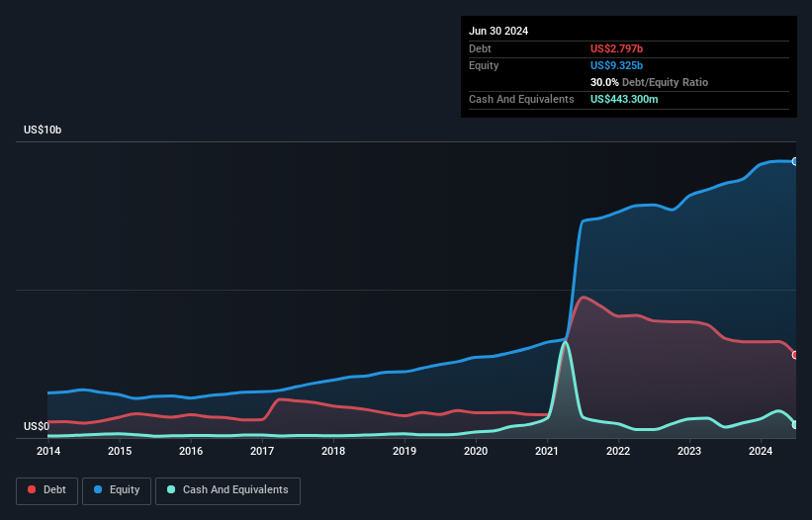Click the 2017 x-axis label

pos(262,451)
